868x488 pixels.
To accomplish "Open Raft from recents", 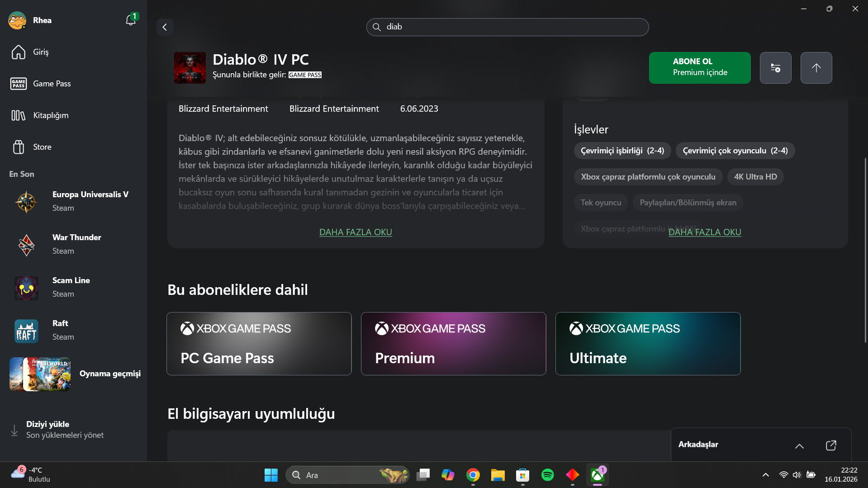I will 73,330.
